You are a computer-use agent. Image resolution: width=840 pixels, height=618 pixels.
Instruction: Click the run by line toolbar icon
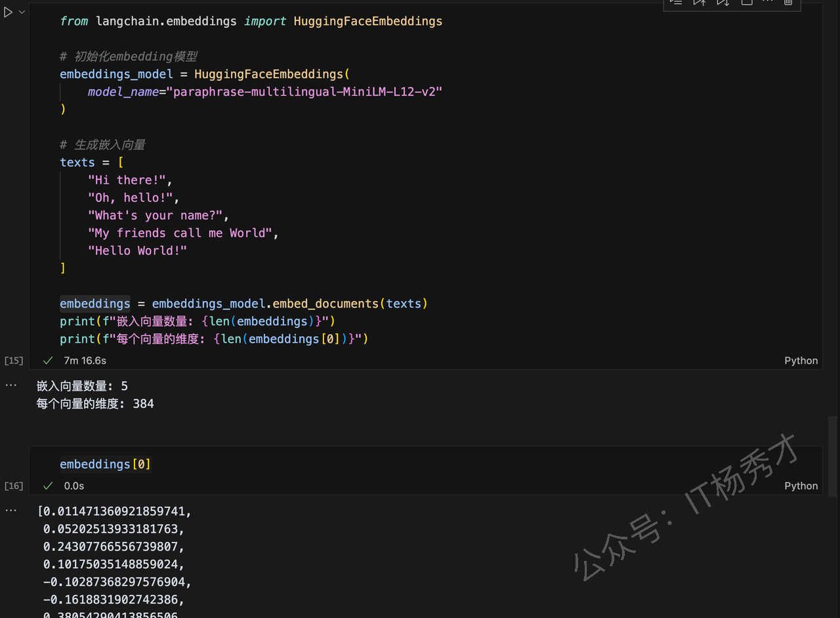(676, 3)
